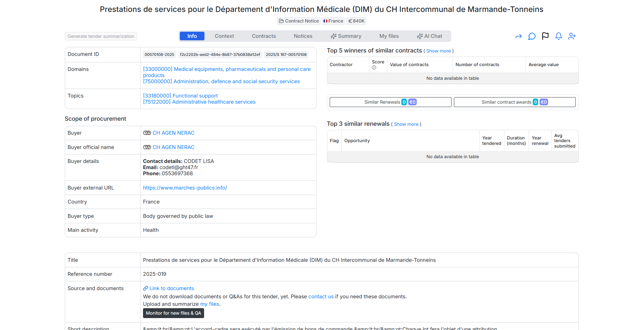Open the My files tab
644x330 pixels.
(389, 36)
